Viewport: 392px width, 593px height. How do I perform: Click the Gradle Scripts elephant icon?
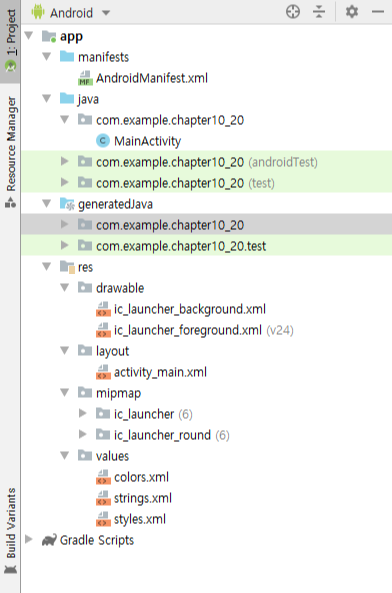click(49, 540)
